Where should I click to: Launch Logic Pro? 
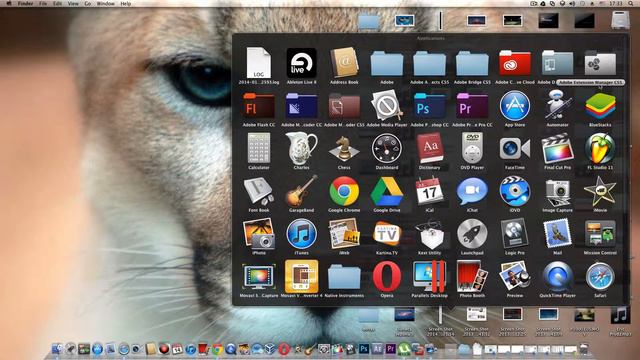pyautogui.click(x=515, y=234)
